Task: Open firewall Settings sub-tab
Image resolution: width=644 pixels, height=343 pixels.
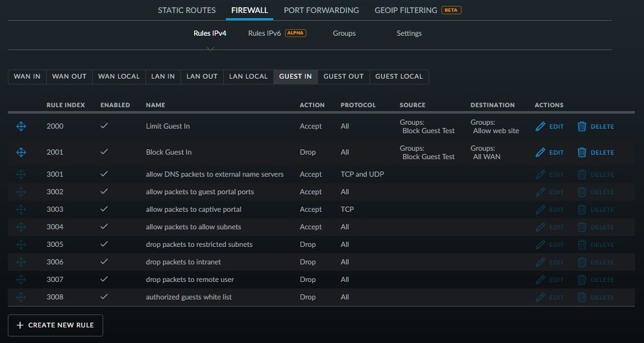Action: click(x=409, y=33)
